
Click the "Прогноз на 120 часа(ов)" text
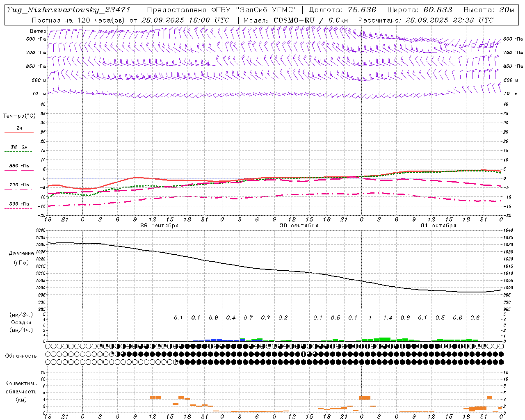[79, 20]
